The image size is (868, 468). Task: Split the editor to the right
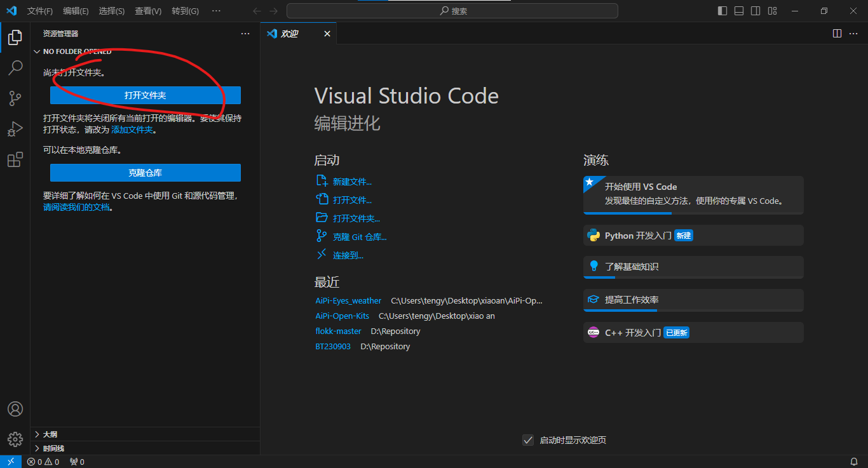click(x=837, y=33)
